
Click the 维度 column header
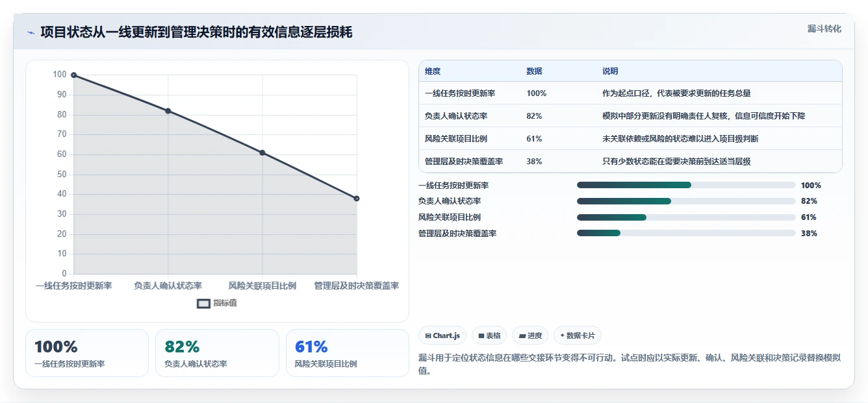coord(433,71)
